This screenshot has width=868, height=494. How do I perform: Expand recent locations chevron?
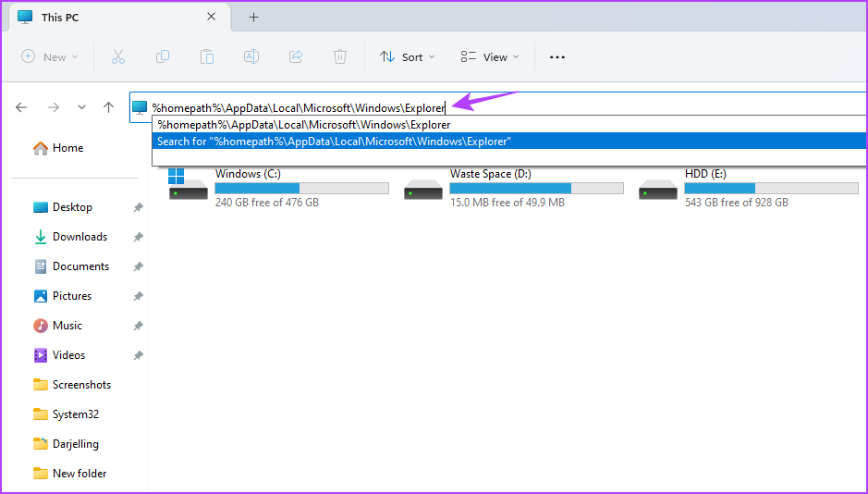81,107
